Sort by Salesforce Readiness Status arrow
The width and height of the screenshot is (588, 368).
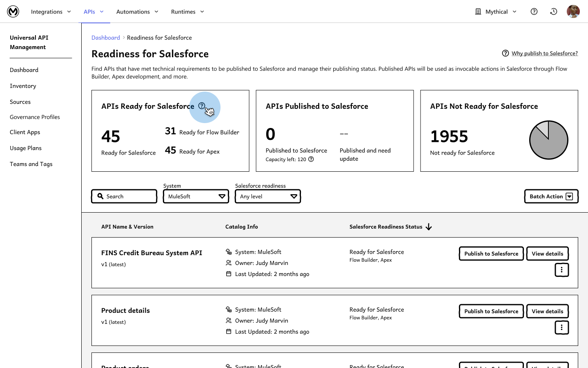tap(429, 227)
